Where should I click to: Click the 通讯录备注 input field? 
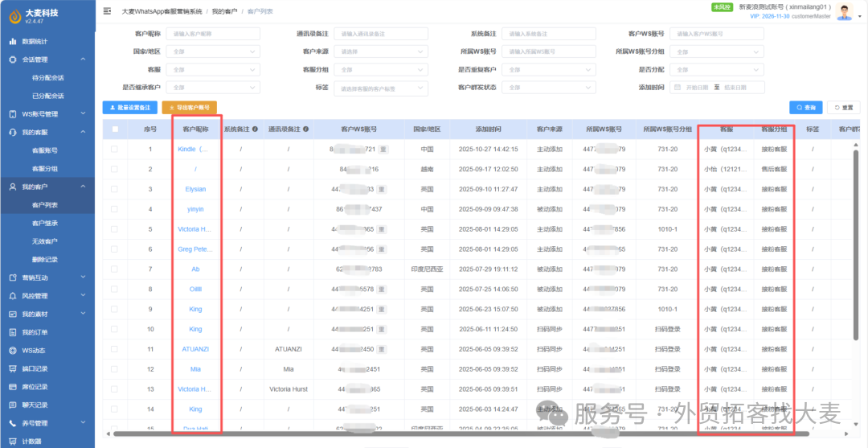(x=381, y=34)
